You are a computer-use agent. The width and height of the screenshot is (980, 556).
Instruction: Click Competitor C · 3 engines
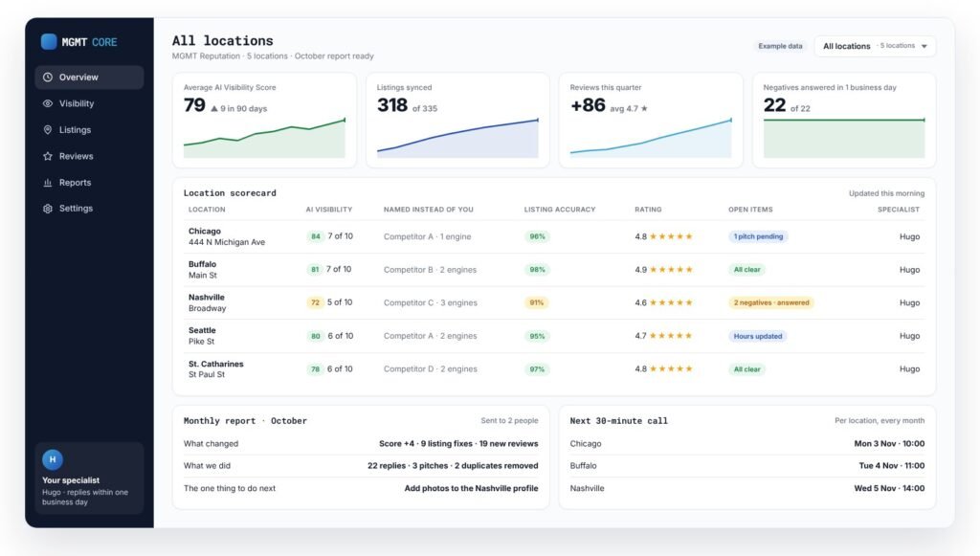(x=431, y=303)
